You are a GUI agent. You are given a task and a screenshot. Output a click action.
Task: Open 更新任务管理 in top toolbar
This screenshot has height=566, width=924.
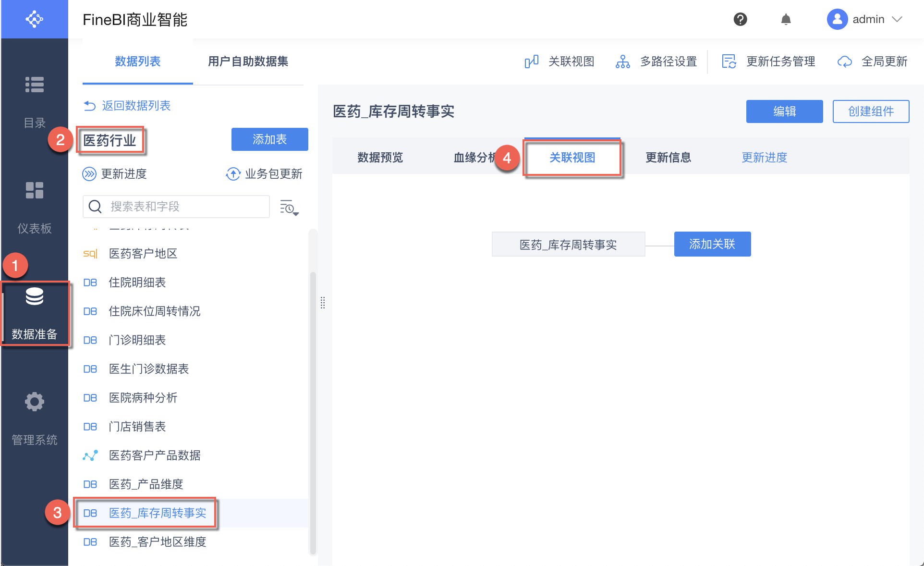780,62
